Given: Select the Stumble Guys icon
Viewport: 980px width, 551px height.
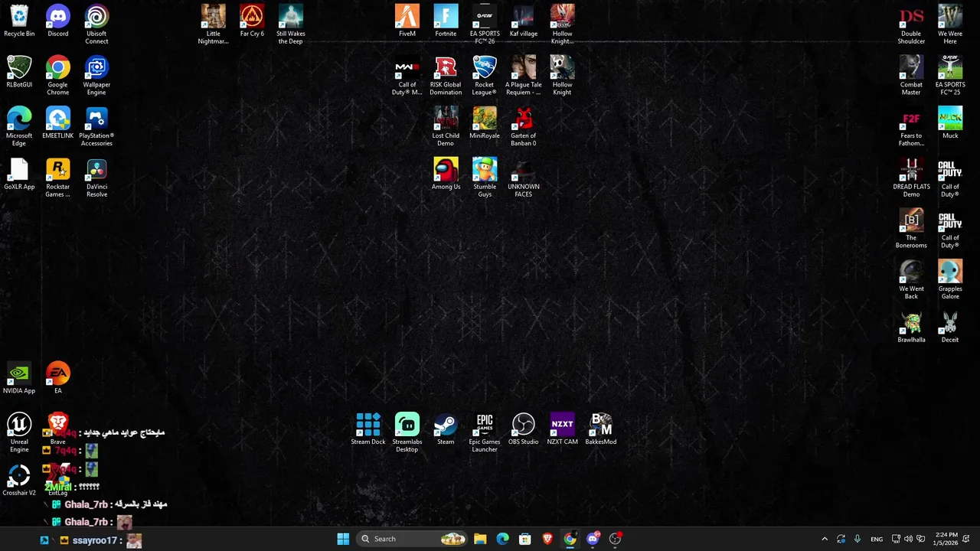Looking at the screenshot, I should 485,178.
